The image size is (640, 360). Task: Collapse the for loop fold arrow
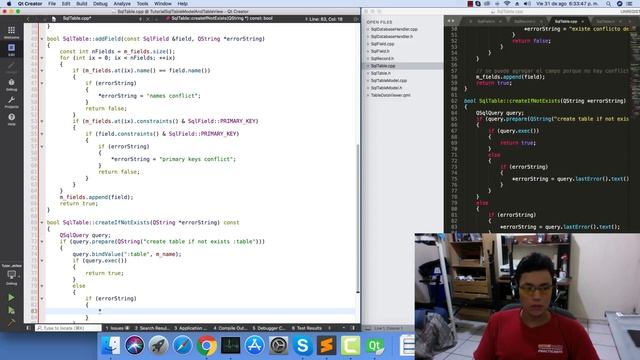(x=42, y=58)
